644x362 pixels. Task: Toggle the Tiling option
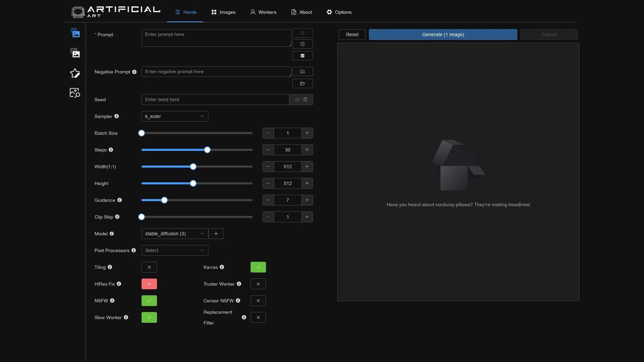point(149,267)
